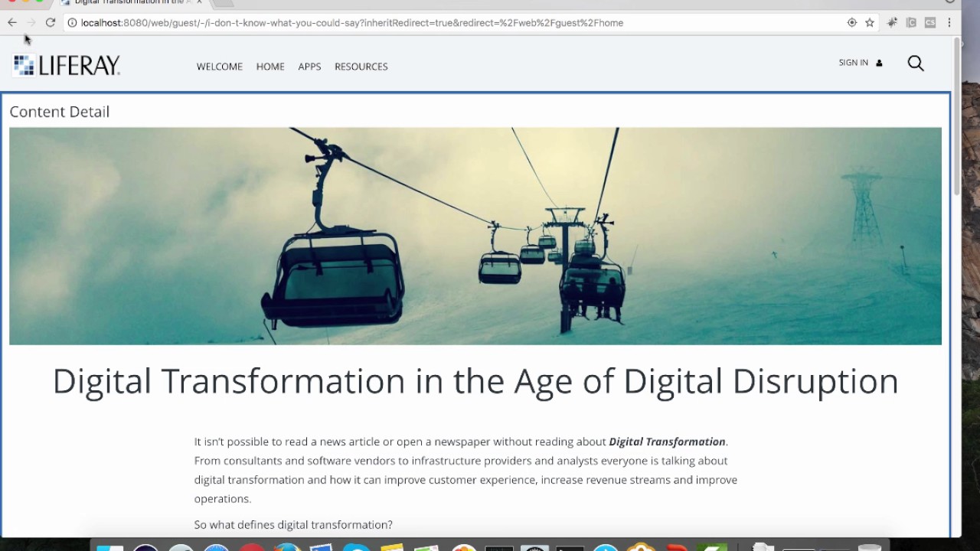Close the Digital Transformation browser tab
This screenshot has height=551, width=980.
(x=199, y=2)
